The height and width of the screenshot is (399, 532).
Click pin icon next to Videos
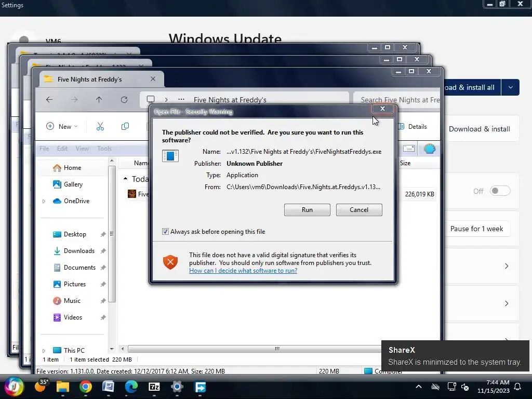103,317
